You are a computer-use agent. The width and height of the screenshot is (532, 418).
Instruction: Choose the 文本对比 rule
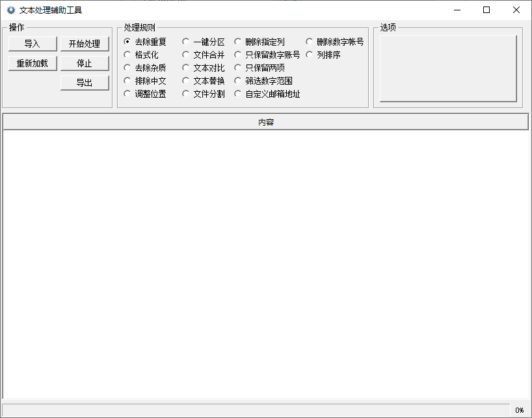[204, 68]
